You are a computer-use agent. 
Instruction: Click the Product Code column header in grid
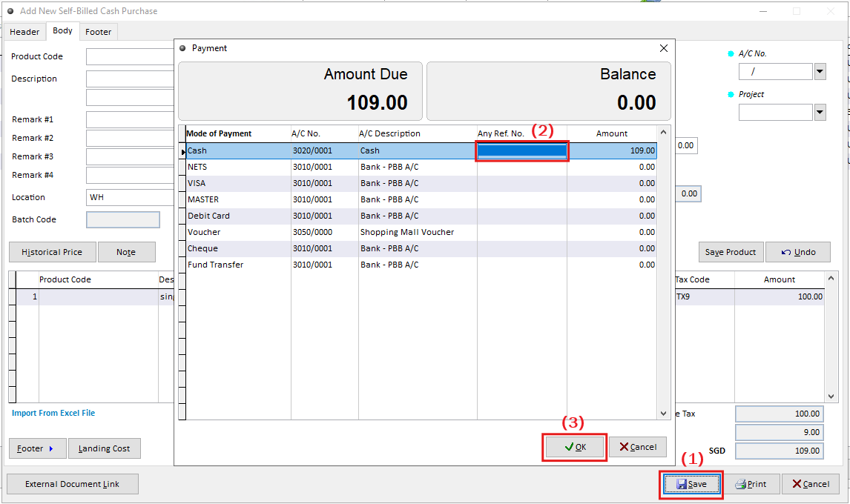click(98, 279)
